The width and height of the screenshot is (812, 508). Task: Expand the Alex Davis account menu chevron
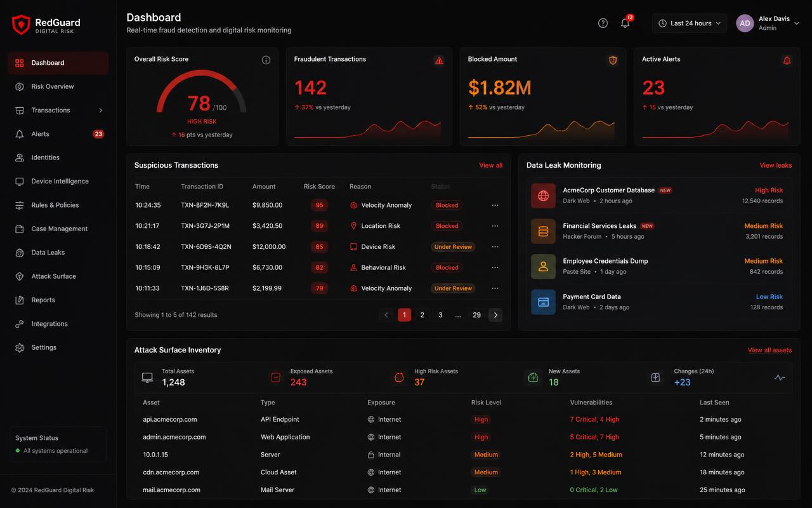(x=797, y=23)
